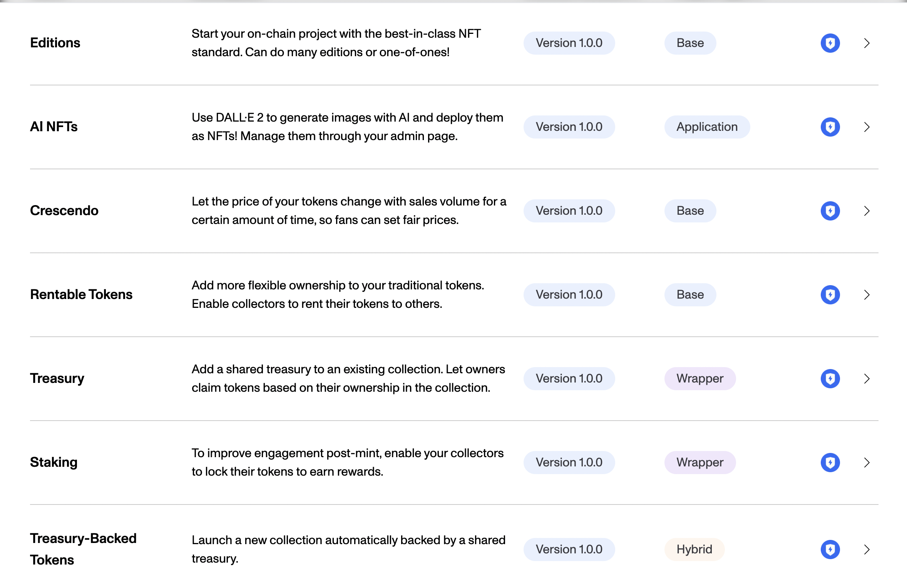Open the Staking row's chevron arrow

(x=867, y=463)
